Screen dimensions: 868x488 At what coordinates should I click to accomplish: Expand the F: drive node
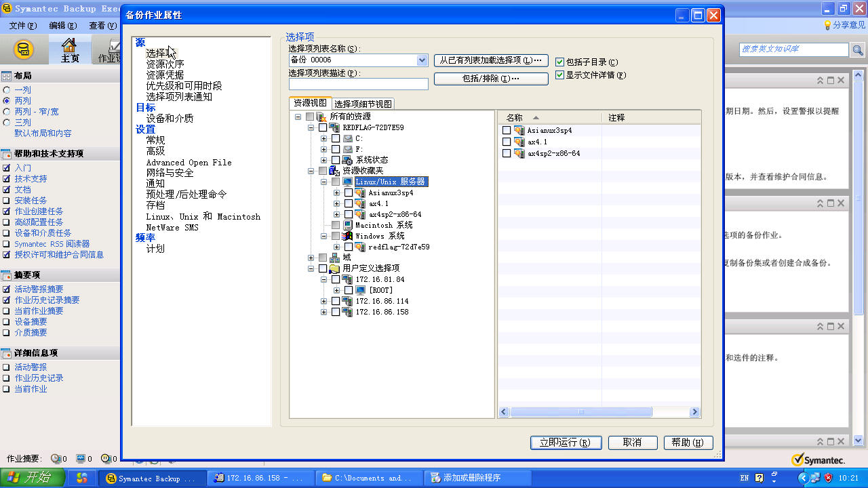324,150
